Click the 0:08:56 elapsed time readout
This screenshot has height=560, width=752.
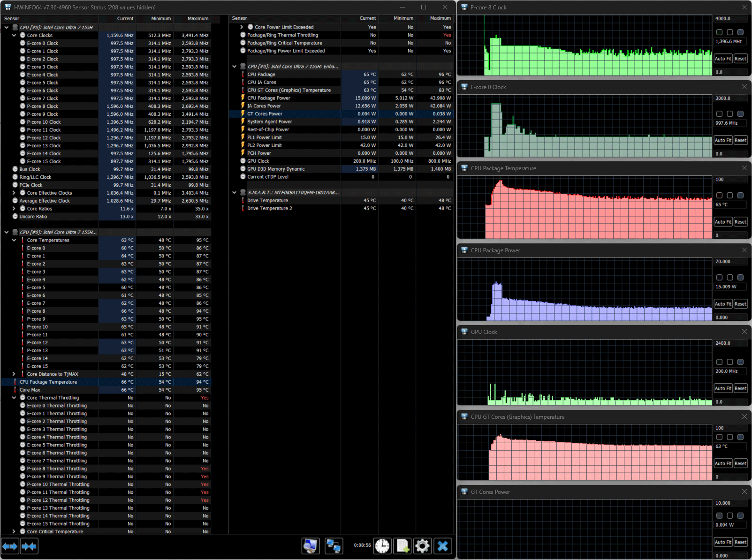[362, 545]
